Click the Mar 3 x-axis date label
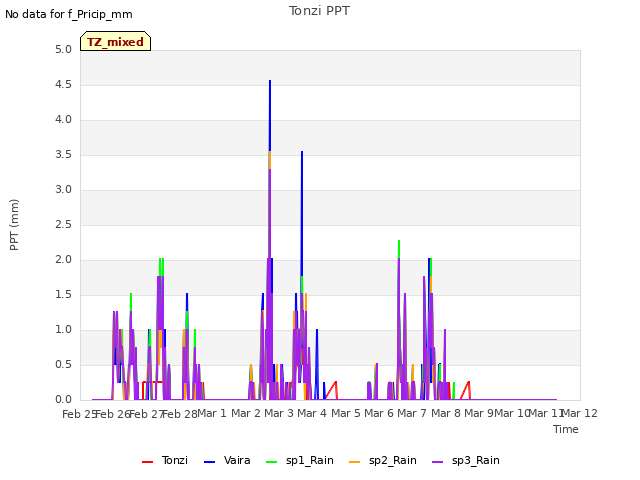The height and width of the screenshot is (480, 640). [x=279, y=413]
